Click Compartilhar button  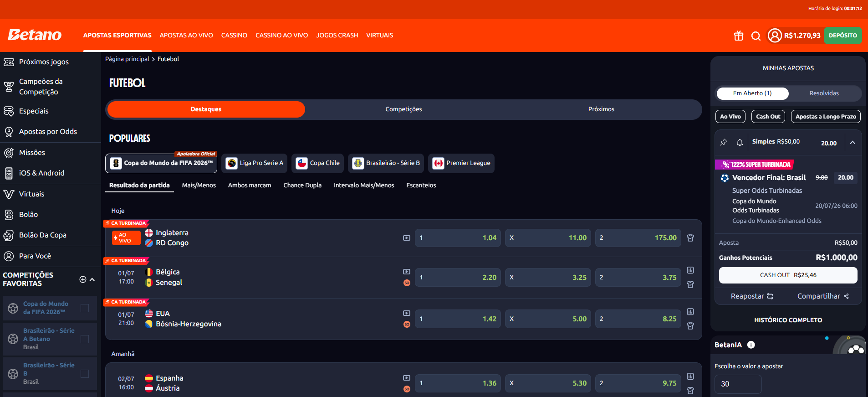823,296
